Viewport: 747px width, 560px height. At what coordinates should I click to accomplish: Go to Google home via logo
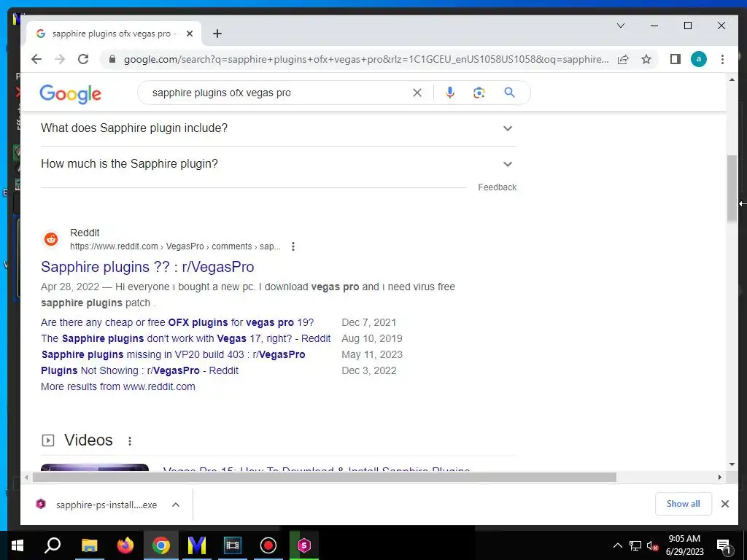point(71,94)
